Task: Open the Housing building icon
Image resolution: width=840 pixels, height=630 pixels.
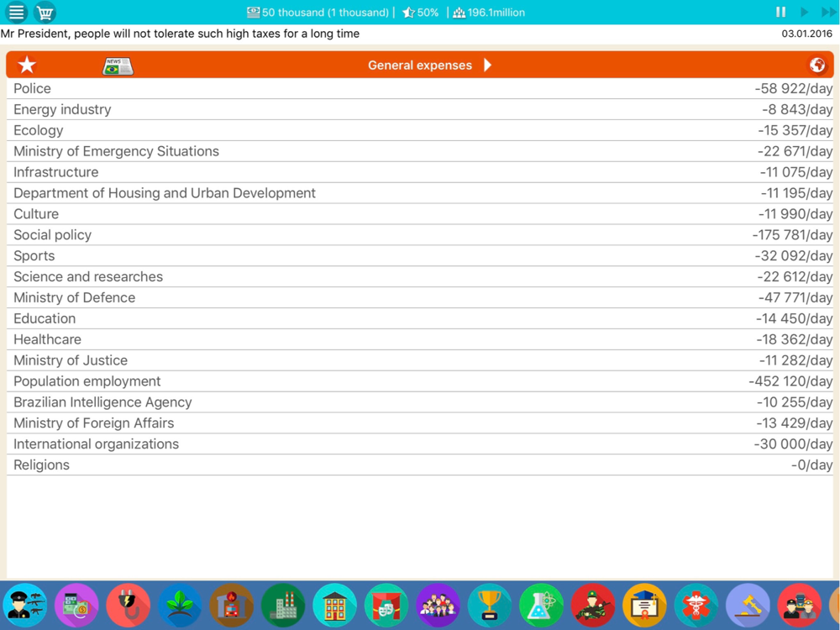Action: 335,606
